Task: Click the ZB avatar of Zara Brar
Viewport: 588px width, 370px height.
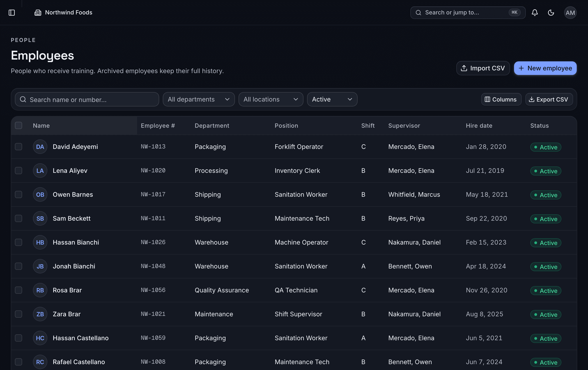Action: tap(40, 314)
